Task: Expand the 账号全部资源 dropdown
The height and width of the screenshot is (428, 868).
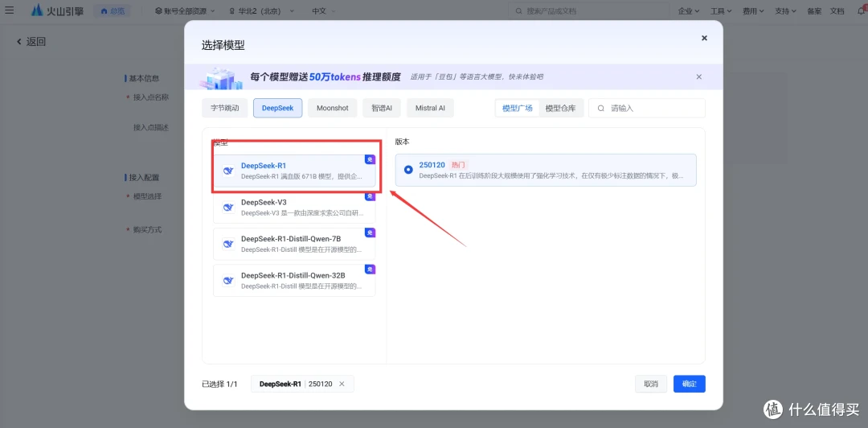Action: click(x=184, y=10)
